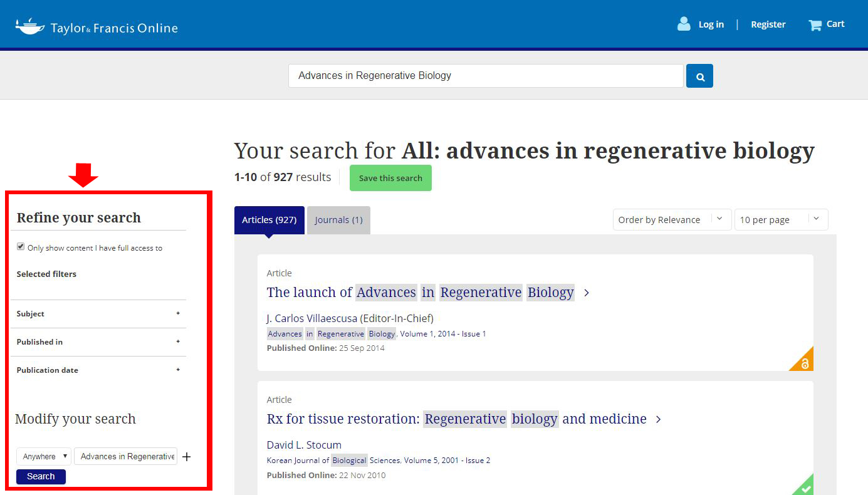Open the 10 per page dropdown
Image resolution: width=868 pixels, height=495 pixels.
coord(781,219)
